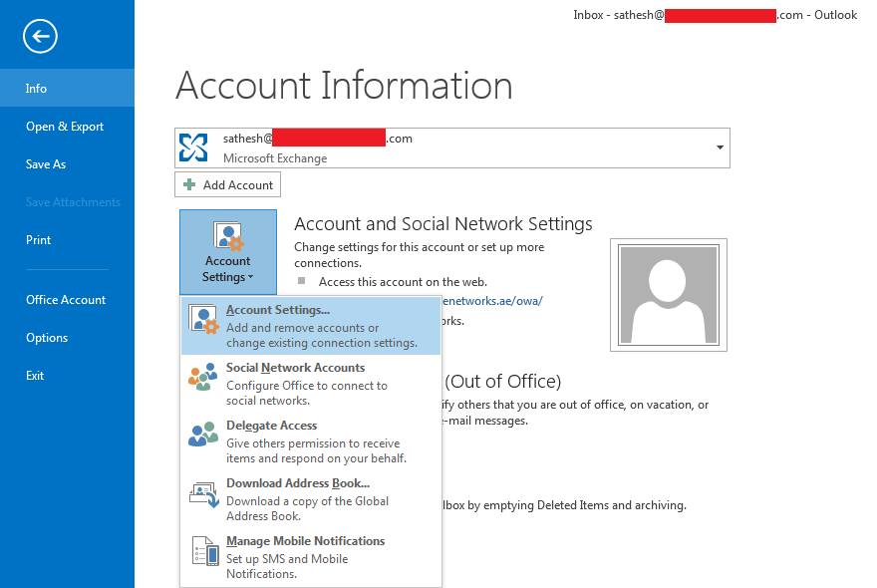Open the Open & Export tab
The image size is (877, 588).
click(x=67, y=127)
